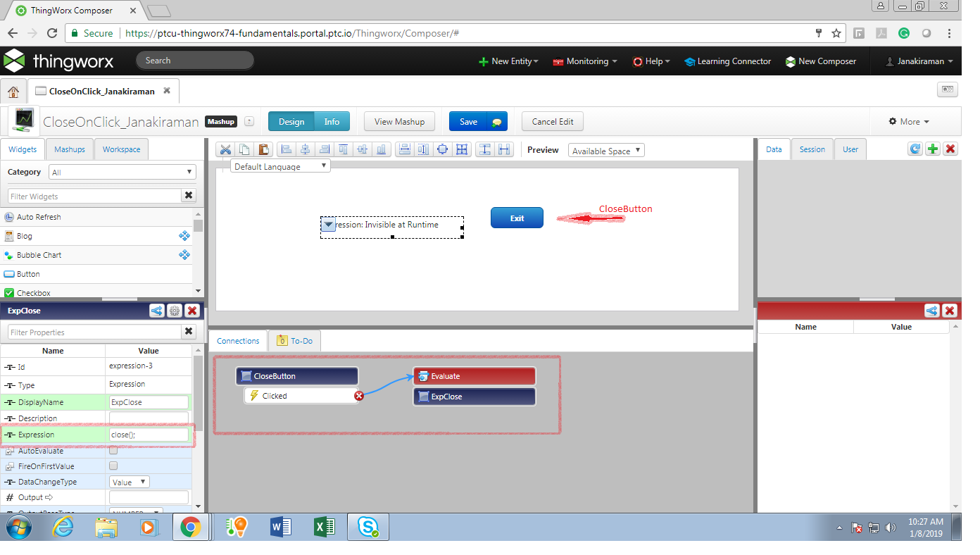This screenshot has width=980, height=555.
Task: Change DataChangeType using the Value dropdown
Action: click(129, 481)
